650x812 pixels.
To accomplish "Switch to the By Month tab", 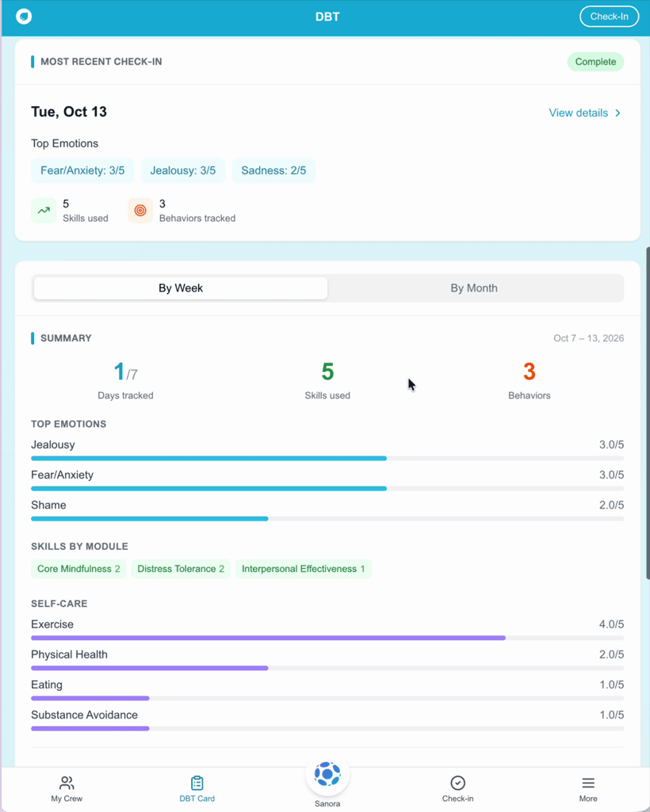I will 474,288.
